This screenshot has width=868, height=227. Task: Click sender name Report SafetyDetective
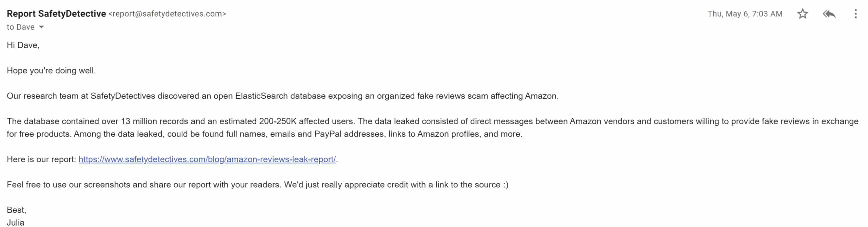[x=56, y=14]
